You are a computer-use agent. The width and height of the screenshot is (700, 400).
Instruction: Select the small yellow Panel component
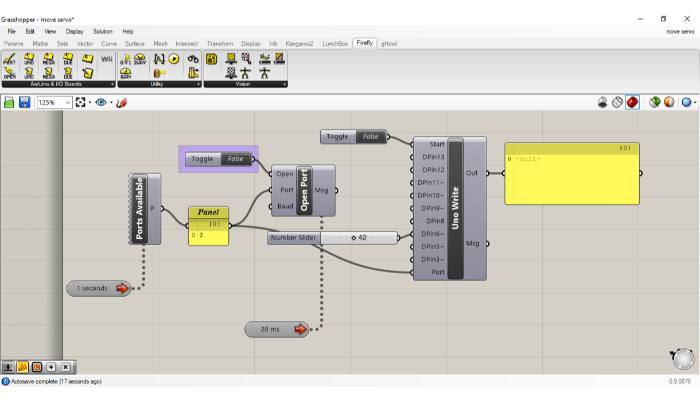208,226
